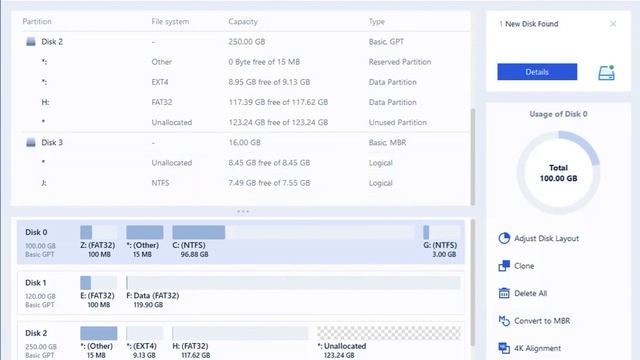Select the Clone action

coord(524,266)
